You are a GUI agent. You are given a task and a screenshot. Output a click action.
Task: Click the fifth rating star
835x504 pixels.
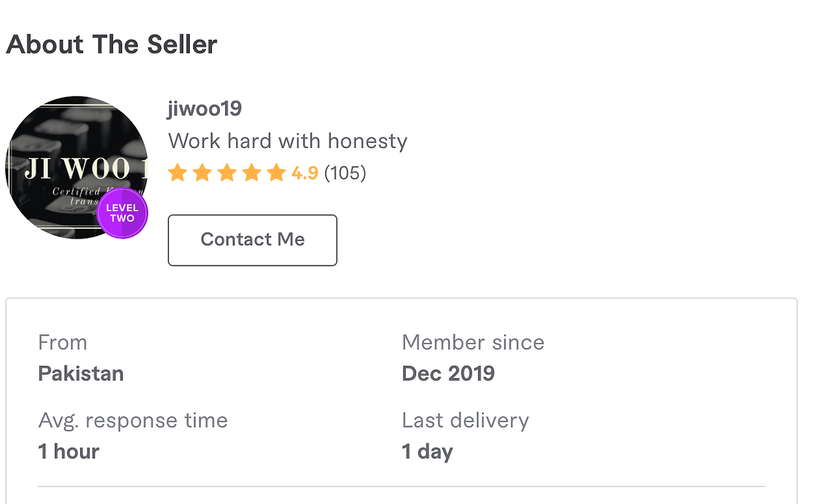pyautogui.click(x=277, y=173)
